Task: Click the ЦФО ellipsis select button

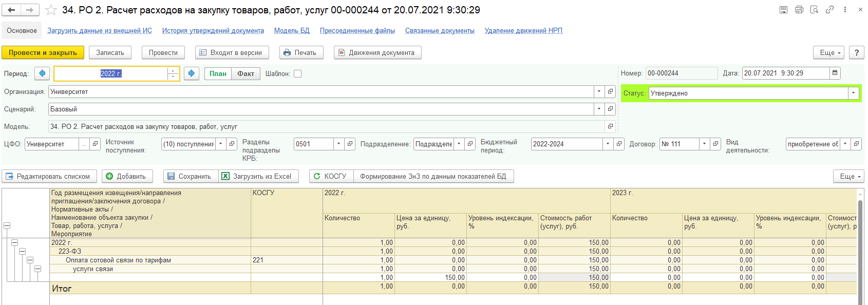Action: [x=84, y=144]
